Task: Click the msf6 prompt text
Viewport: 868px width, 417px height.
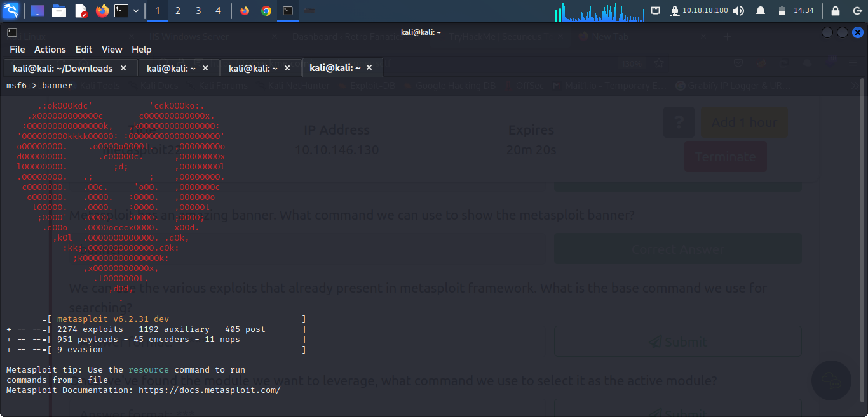Action: [17, 86]
